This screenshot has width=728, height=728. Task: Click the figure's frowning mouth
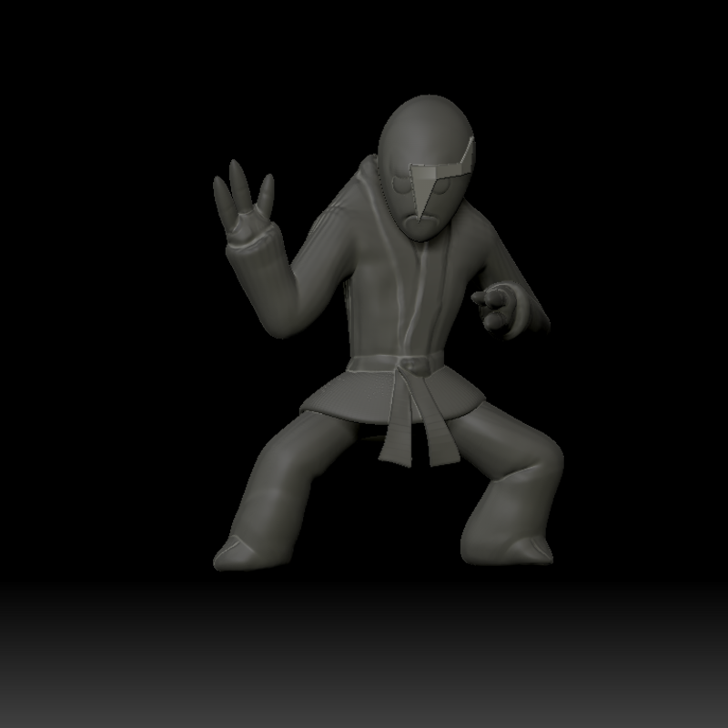[x=418, y=224]
